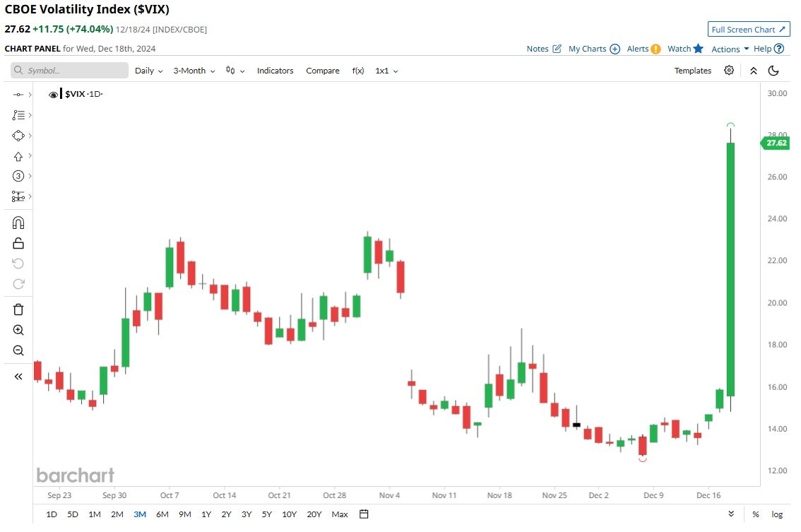Viewport: 801px width, 532px height.
Task: Select the 20Y time range
Action: coord(314,514)
